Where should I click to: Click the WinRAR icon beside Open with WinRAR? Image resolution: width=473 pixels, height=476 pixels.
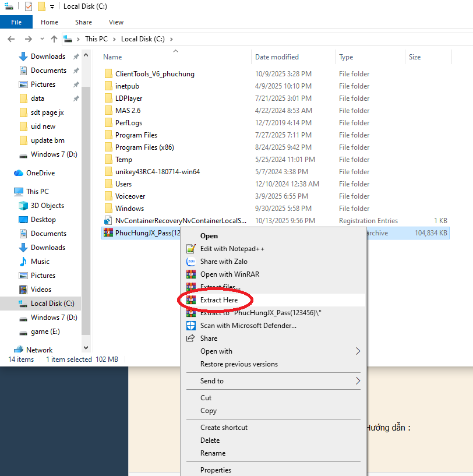[190, 274]
